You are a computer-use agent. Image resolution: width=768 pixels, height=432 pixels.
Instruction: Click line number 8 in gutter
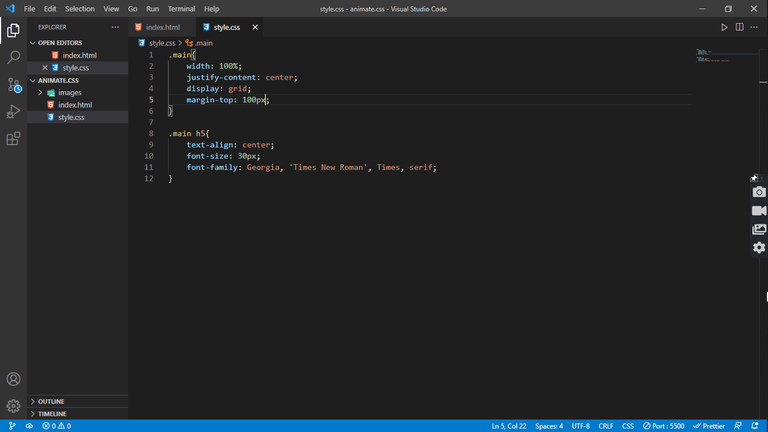(x=151, y=133)
